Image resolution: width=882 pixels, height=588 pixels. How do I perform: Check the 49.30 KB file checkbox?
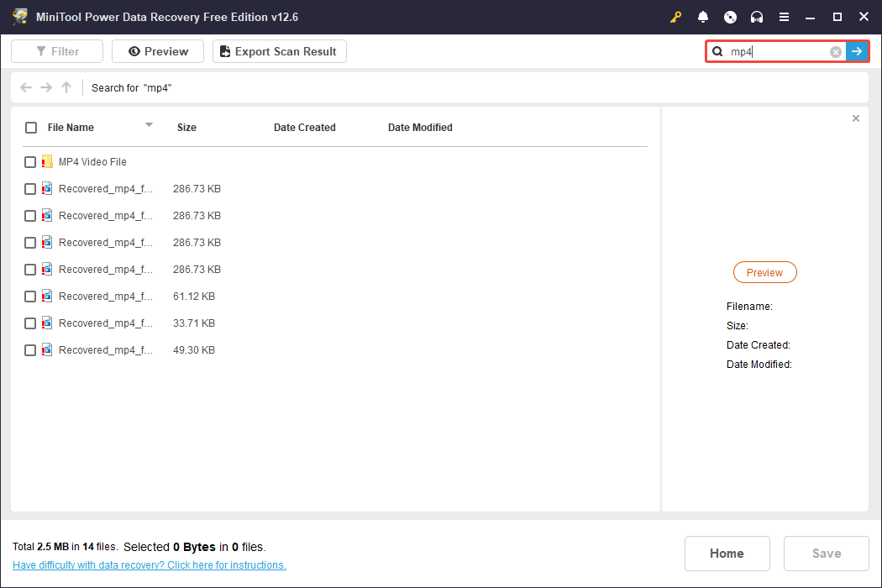pyautogui.click(x=30, y=350)
